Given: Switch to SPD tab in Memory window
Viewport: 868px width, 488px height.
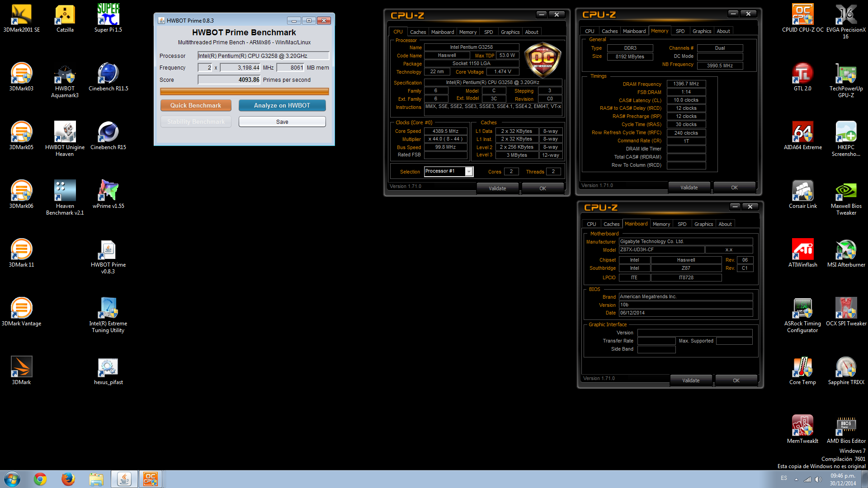Looking at the screenshot, I should click(680, 31).
